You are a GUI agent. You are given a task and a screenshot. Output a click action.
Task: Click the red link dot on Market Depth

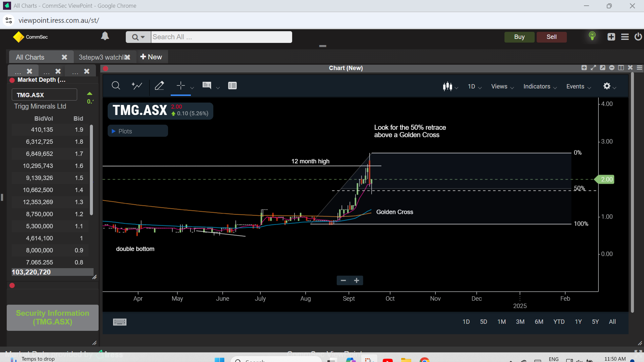(x=12, y=80)
